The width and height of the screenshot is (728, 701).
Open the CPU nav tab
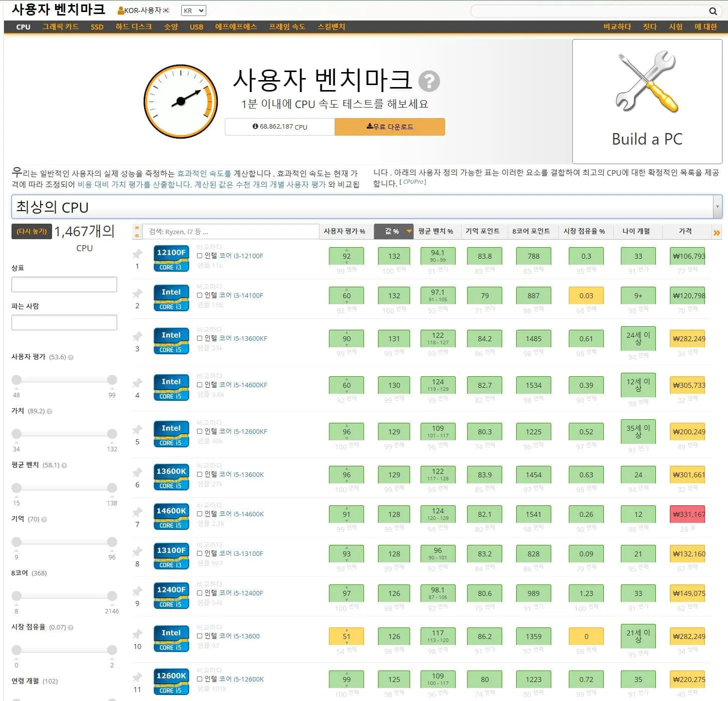tap(23, 27)
